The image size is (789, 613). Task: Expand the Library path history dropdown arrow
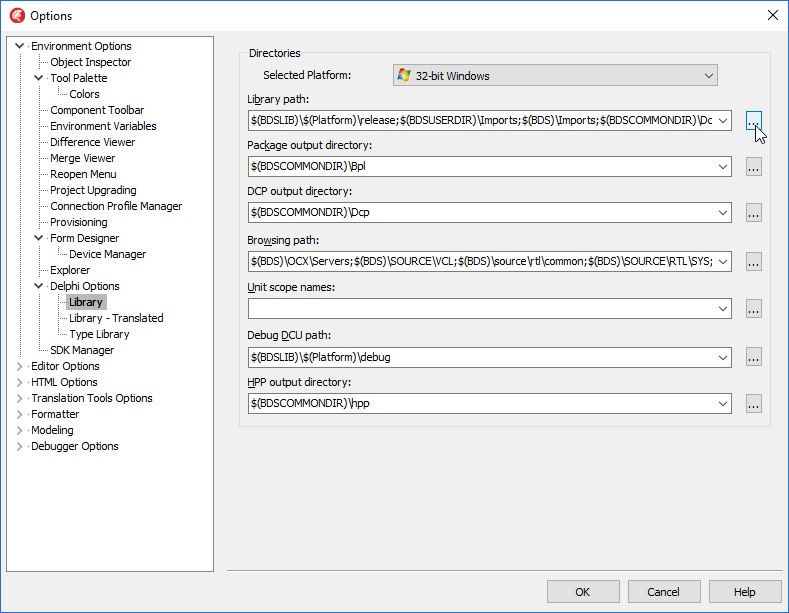pos(722,121)
